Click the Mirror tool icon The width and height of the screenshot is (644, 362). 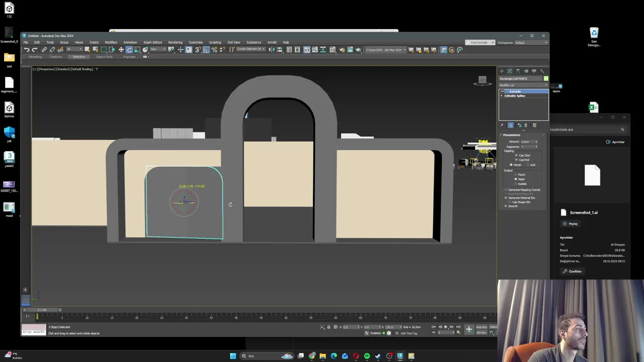click(x=272, y=49)
